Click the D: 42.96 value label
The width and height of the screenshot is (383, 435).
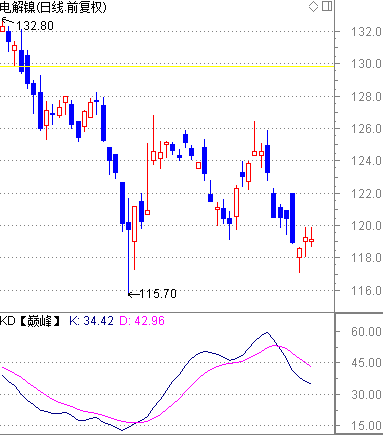(142, 321)
